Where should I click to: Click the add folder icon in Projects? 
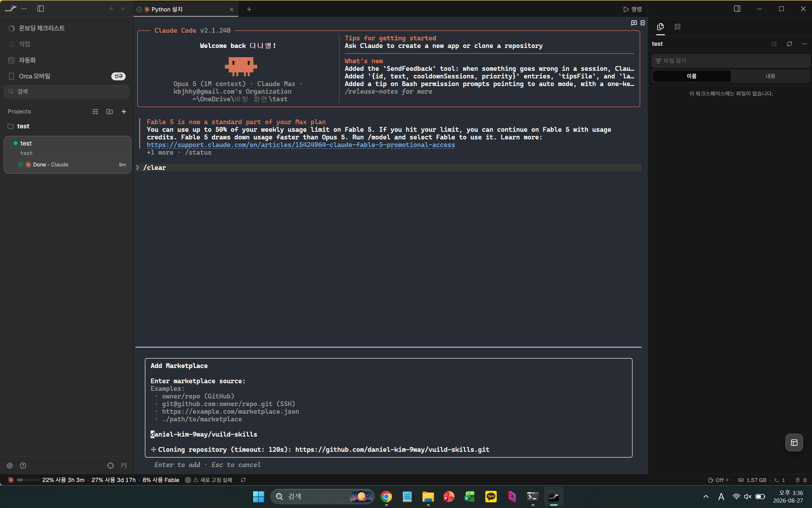pos(109,111)
